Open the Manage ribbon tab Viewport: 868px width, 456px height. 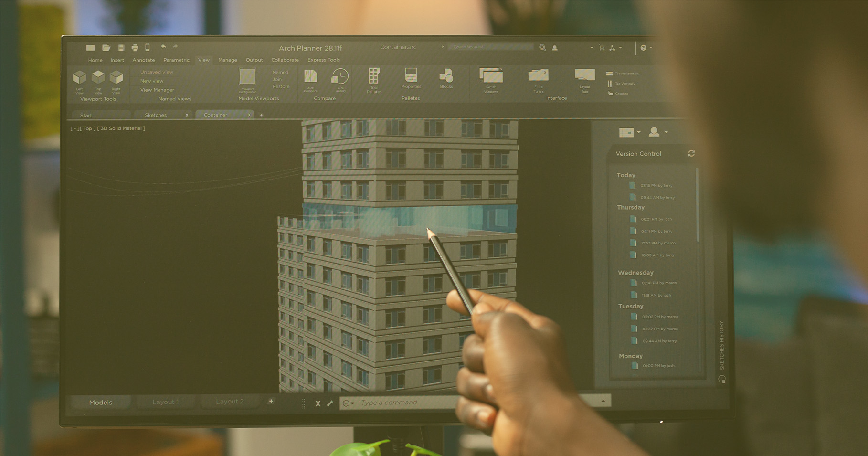coord(228,60)
